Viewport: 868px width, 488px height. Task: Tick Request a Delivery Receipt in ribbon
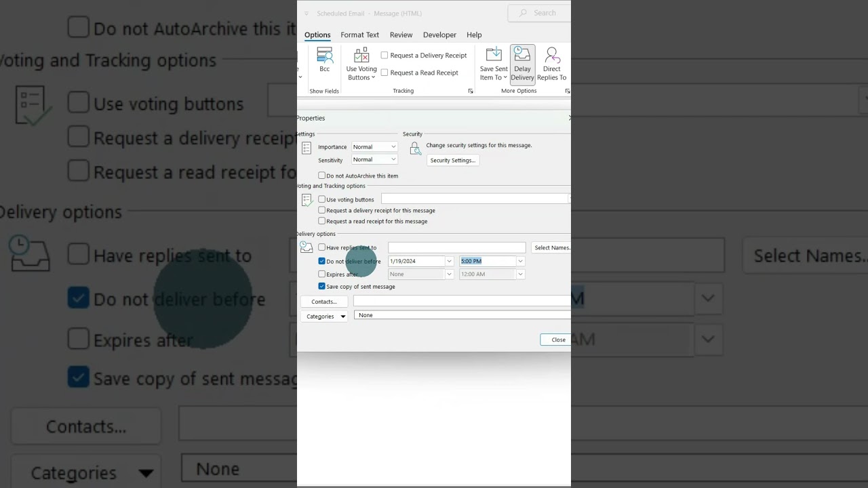pyautogui.click(x=384, y=56)
